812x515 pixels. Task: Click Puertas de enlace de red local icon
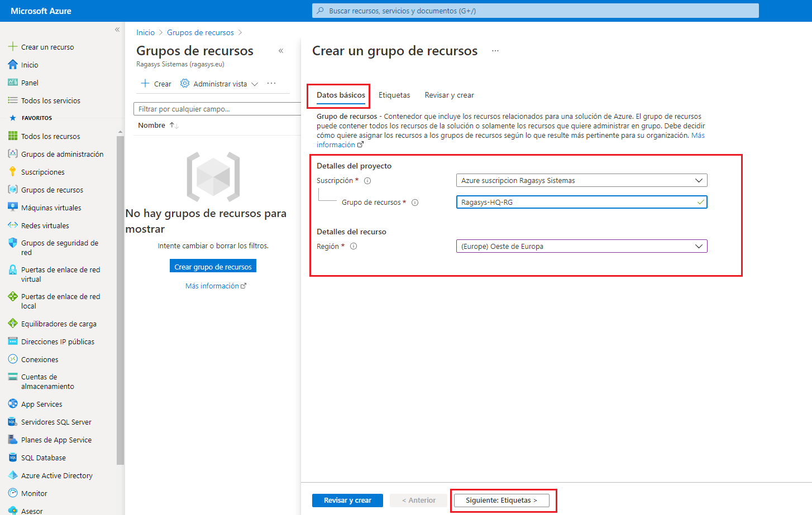point(13,296)
